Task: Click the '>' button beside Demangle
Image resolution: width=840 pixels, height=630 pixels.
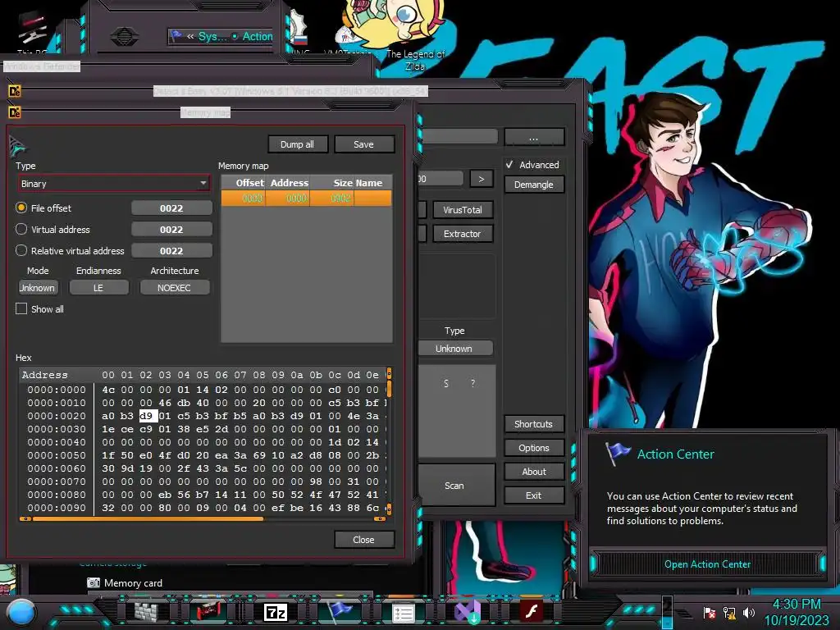Action: [x=481, y=179]
